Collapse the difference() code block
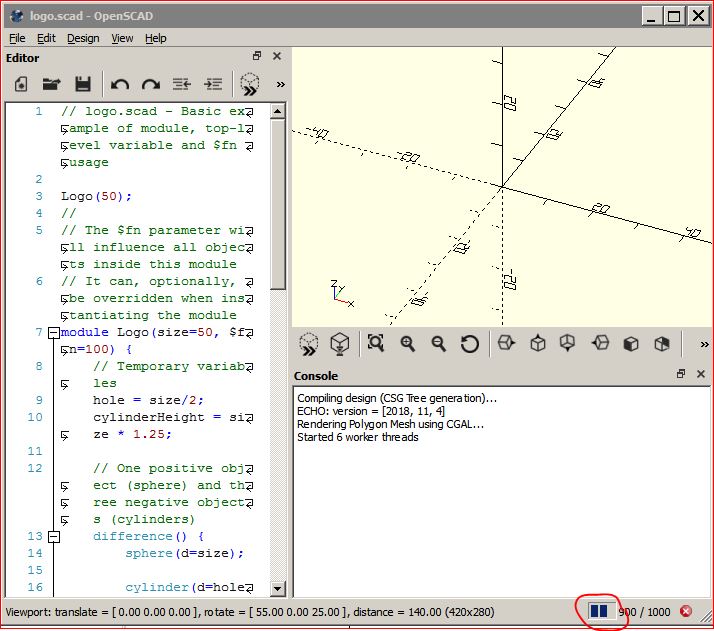714x631 pixels. pos(54,536)
